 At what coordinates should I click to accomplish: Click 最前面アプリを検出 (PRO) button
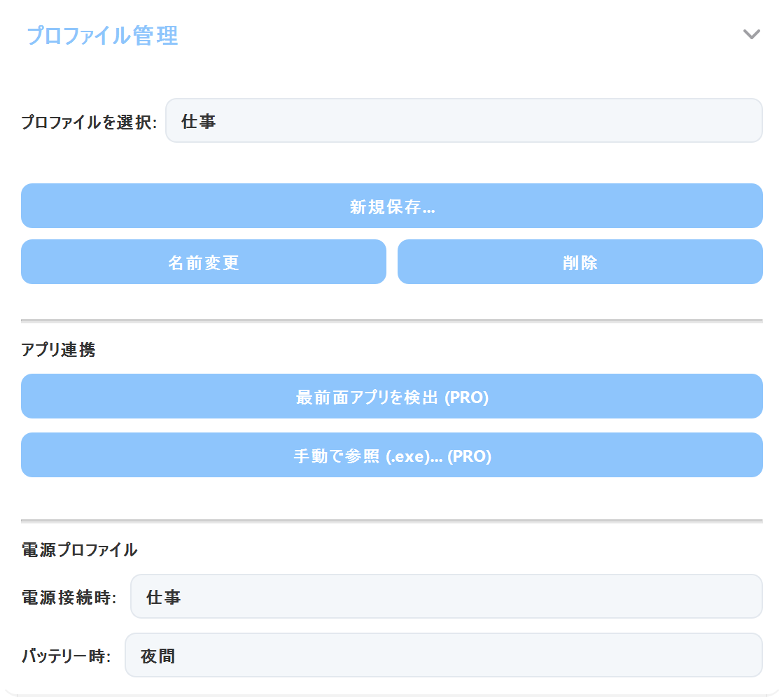391,397
